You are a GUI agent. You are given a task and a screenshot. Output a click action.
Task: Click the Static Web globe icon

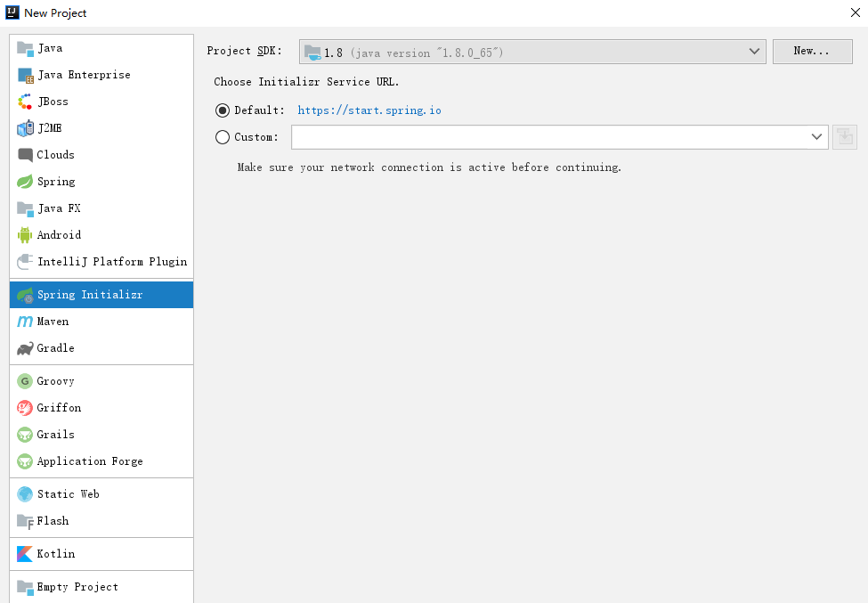(25, 494)
